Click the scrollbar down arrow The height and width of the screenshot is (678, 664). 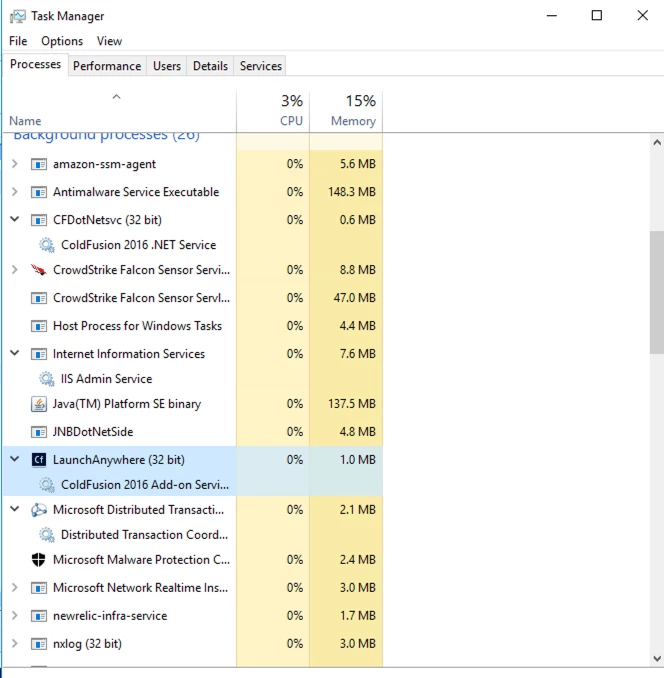[657, 659]
